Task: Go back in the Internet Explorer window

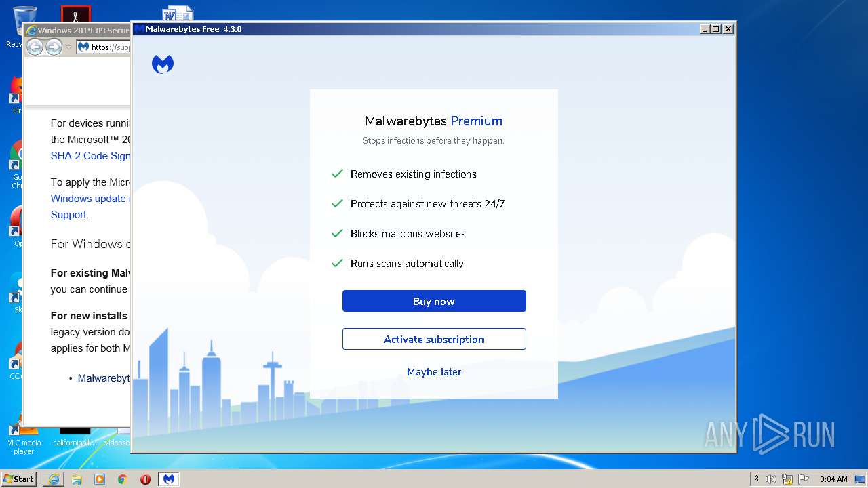Action: click(x=35, y=47)
